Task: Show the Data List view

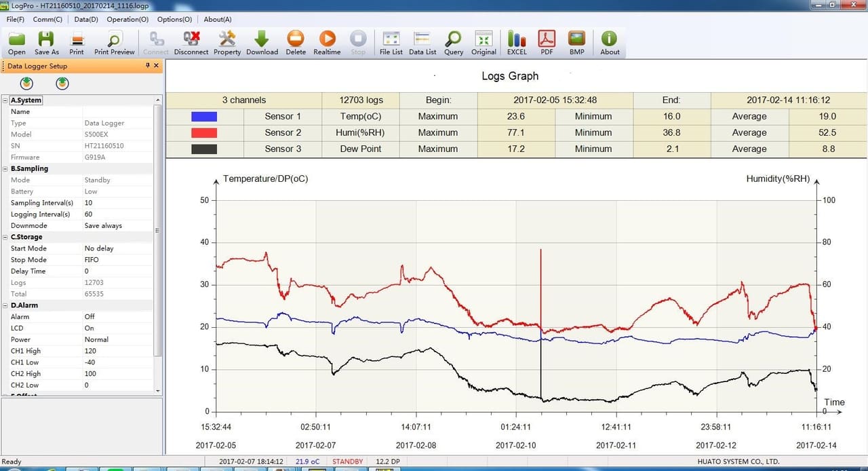Action: (x=422, y=43)
